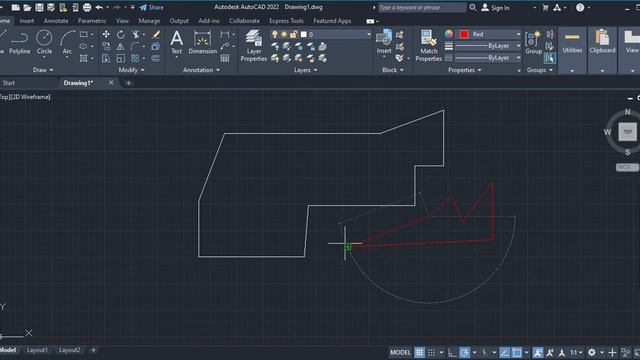Select the Arc draw tool
Image resolution: width=640 pixels, height=360 pixels.
click(x=67, y=43)
